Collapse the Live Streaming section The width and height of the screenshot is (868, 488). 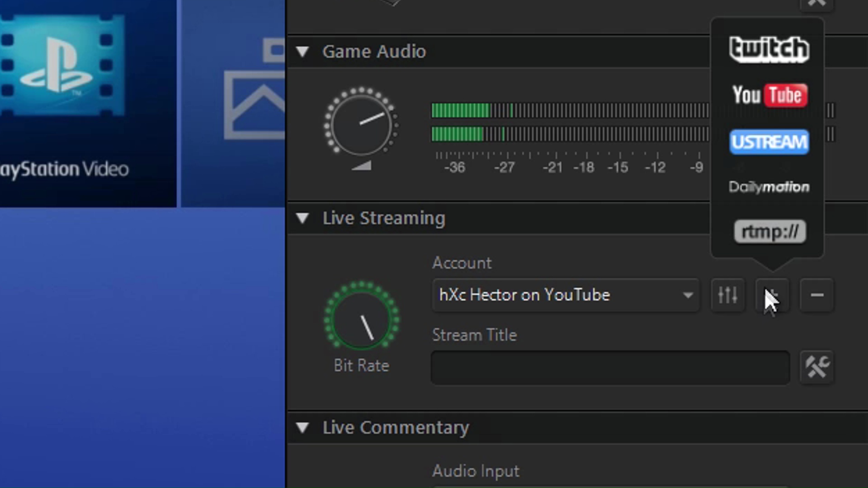302,218
